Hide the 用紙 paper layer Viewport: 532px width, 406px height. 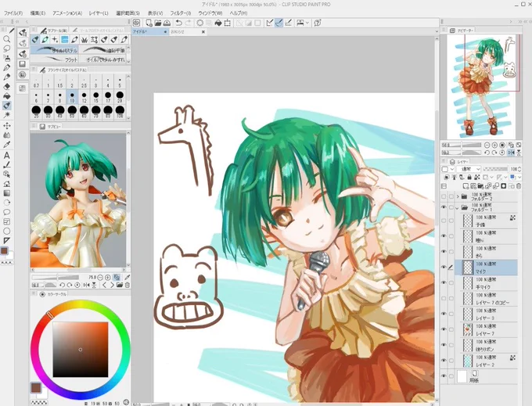click(444, 375)
